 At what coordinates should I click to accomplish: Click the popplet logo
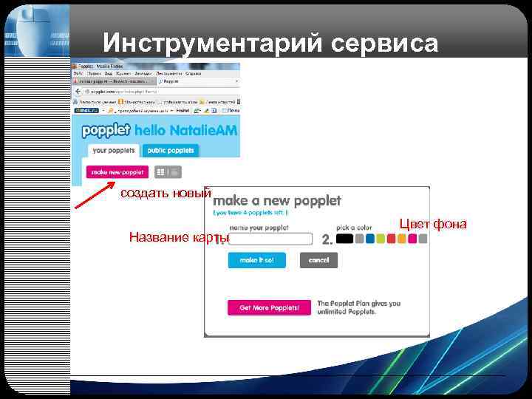106,131
